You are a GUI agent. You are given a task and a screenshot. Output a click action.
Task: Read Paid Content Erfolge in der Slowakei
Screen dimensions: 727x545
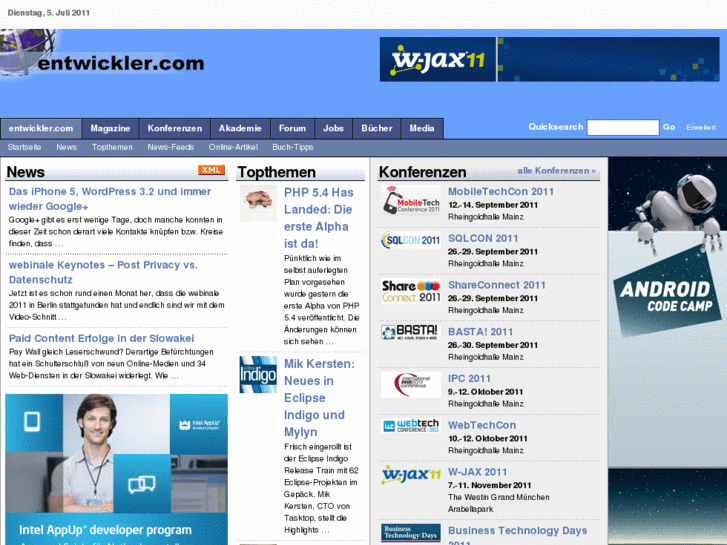pos(102,338)
